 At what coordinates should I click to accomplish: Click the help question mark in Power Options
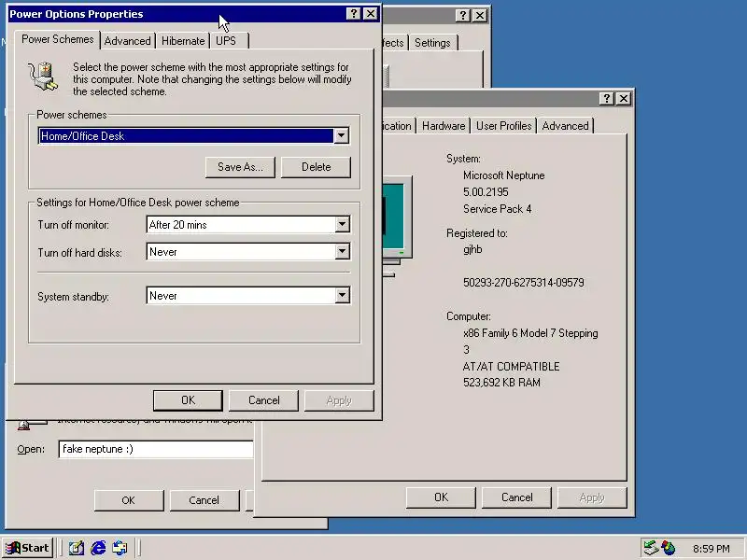(x=353, y=14)
